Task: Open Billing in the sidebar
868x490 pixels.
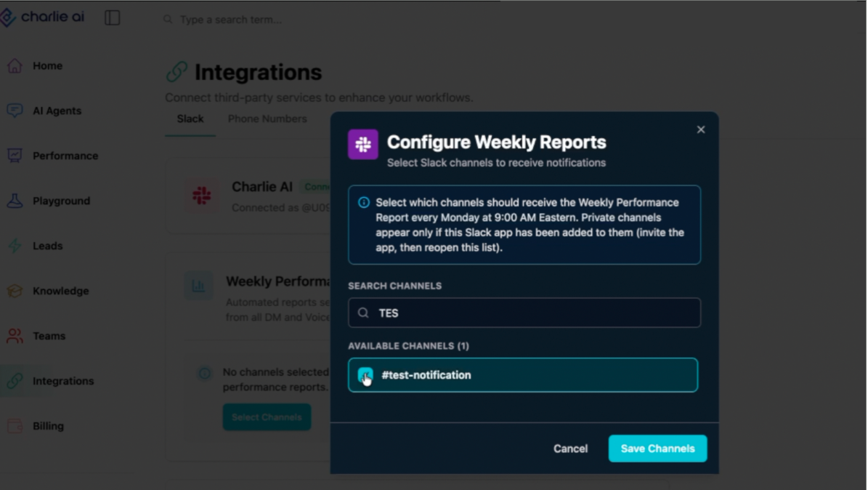Action: tap(48, 426)
